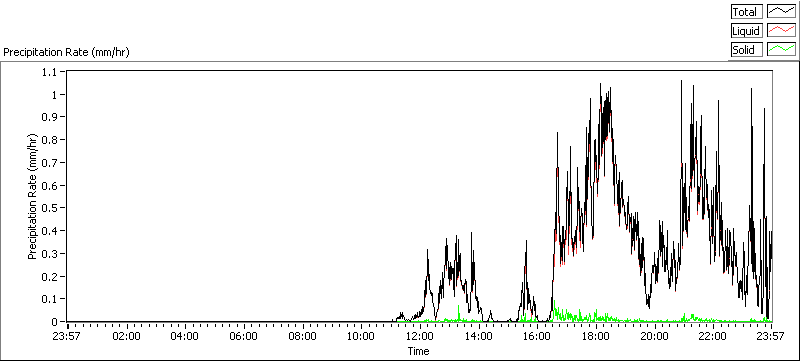Screen dimensions: 800x361
Task: Click the chart title 'Precipitation Rate (mm/hr)'
Action: pyautogui.click(x=66, y=52)
